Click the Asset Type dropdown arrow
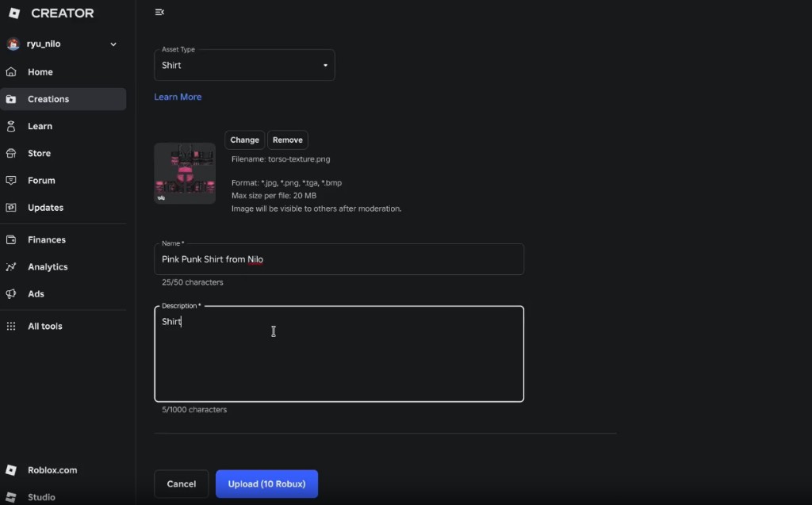The height and width of the screenshot is (505, 812). tap(325, 65)
